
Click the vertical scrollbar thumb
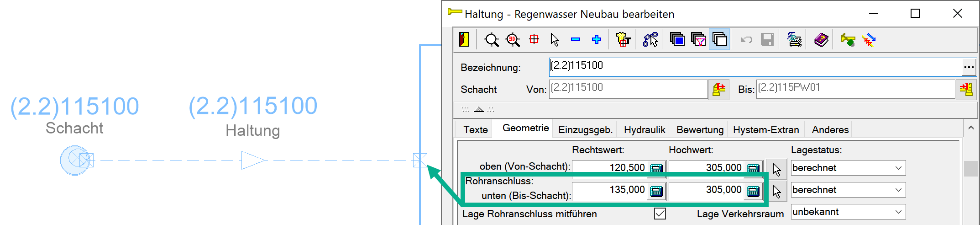(x=970, y=168)
